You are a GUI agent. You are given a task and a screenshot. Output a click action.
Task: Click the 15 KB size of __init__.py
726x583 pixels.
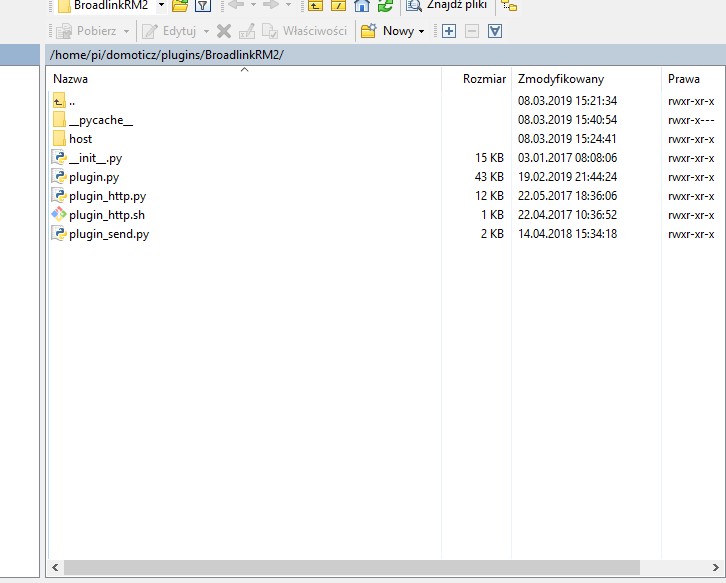(489, 158)
